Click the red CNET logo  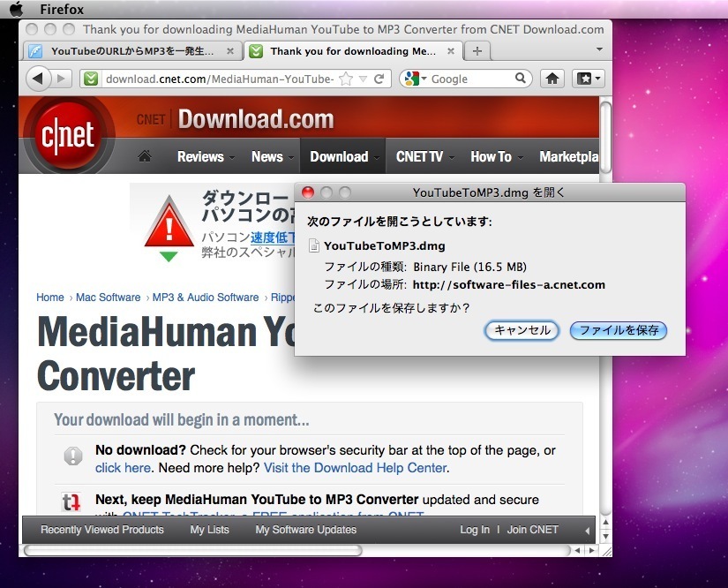pyautogui.click(x=68, y=139)
